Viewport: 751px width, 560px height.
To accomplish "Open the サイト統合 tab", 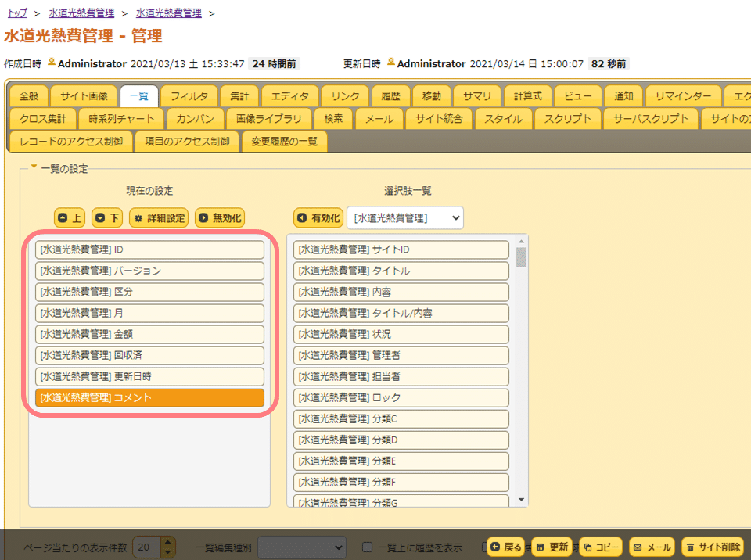I will point(439,119).
